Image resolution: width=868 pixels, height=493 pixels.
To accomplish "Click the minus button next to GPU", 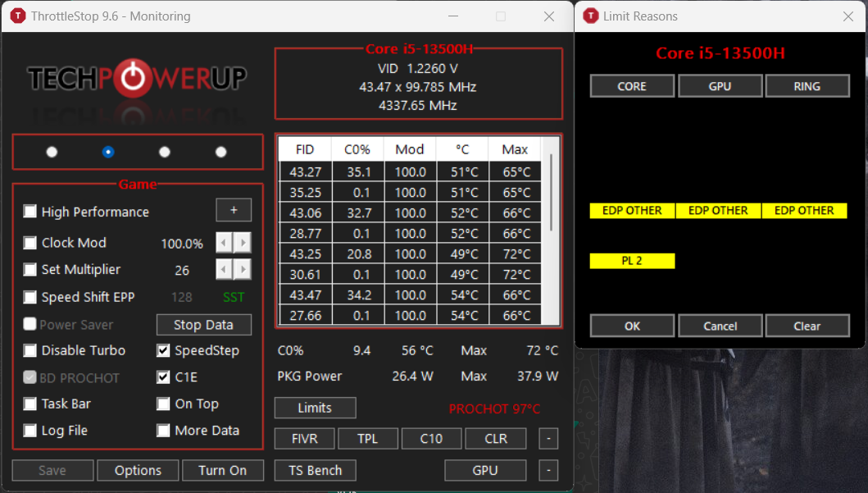I will point(548,470).
